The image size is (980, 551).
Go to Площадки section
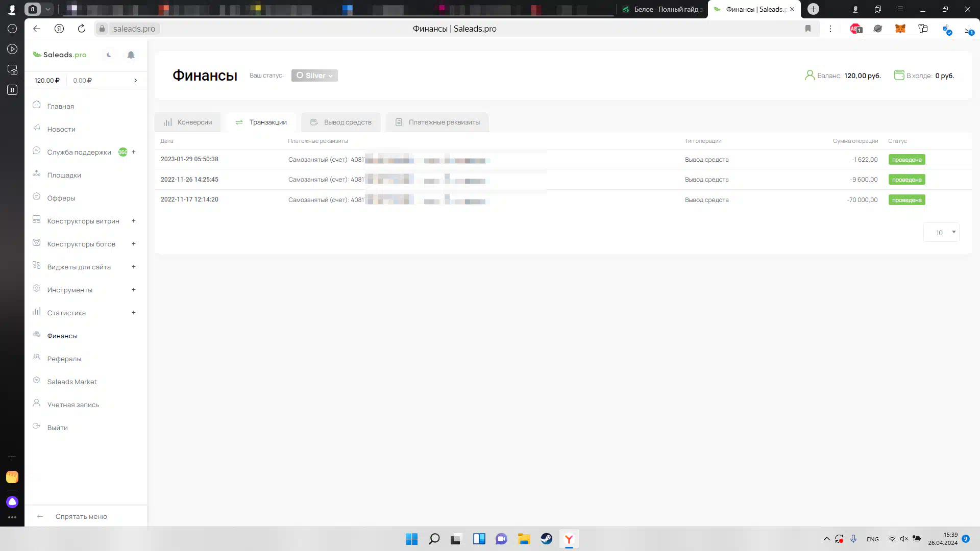[64, 175]
